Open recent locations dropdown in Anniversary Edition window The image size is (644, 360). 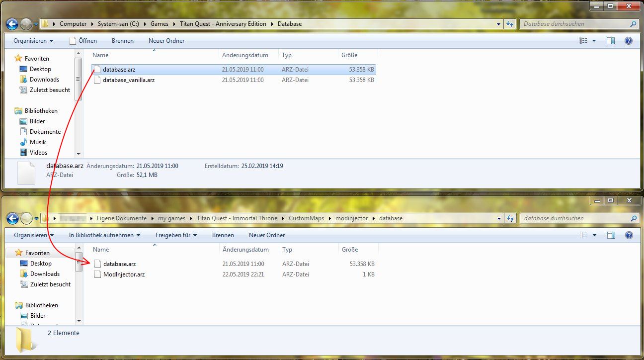tap(36, 24)
